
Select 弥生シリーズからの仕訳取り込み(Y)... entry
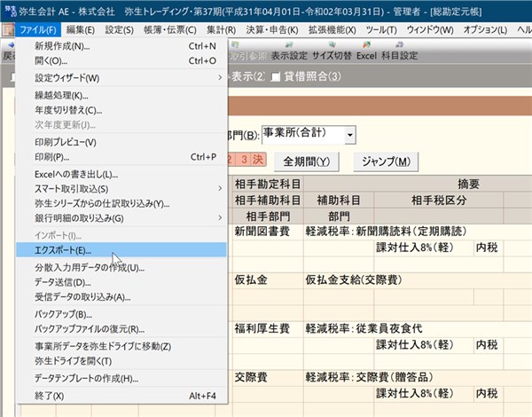pyautogui.click(x=121, y=203)
